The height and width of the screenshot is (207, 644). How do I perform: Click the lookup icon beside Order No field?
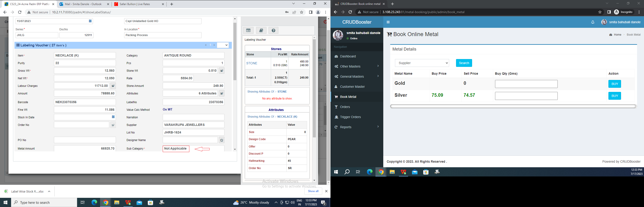(x=113, y=125)
